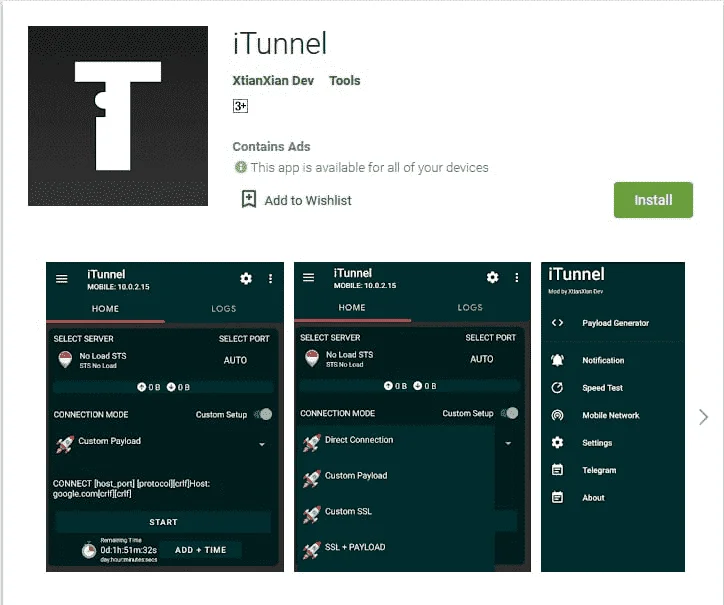The height and width of the screenshot is (605, 724).
Task: Click the 3+ content rating badge
Action: (x=240, y=106)
